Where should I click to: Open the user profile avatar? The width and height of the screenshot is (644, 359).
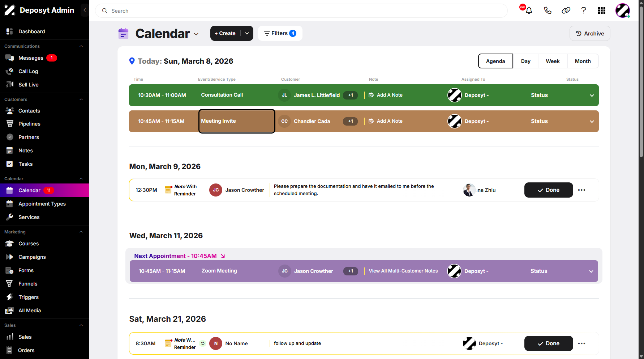[x=623, y=10]
